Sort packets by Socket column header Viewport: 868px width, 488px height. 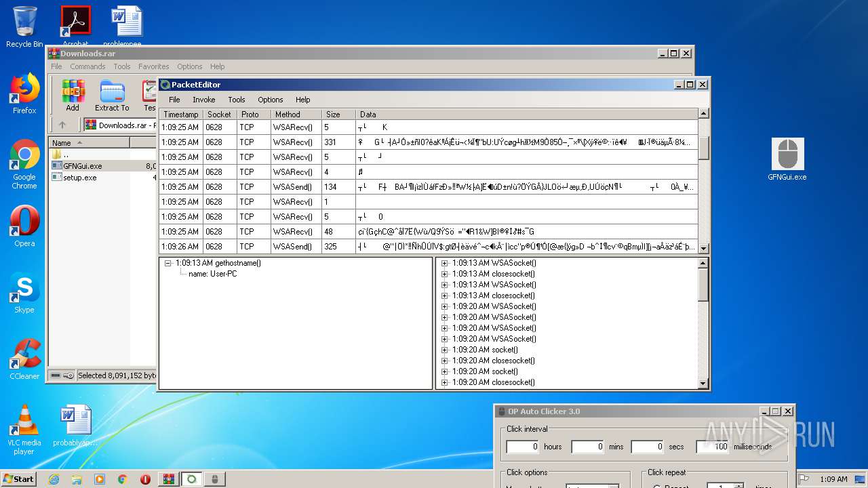click(x=220, y=115)
